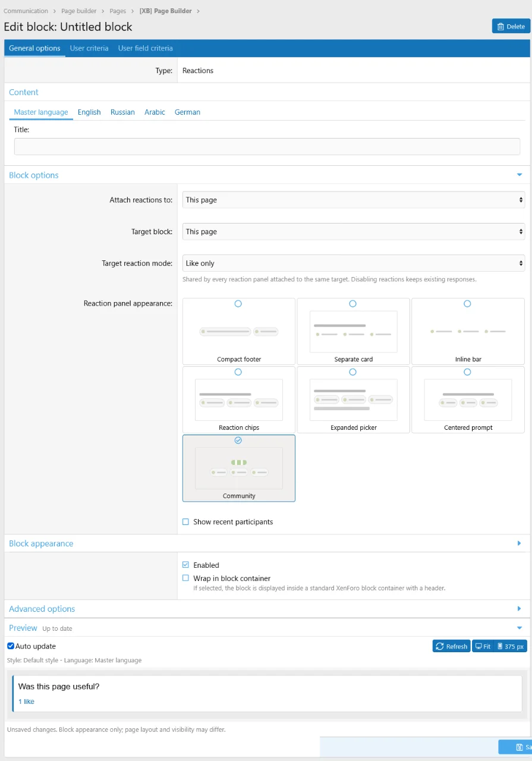Click the Block appearance heading text
Viewport: 532px width, 761px height.
pyautogui.click(x=41, y=543)
